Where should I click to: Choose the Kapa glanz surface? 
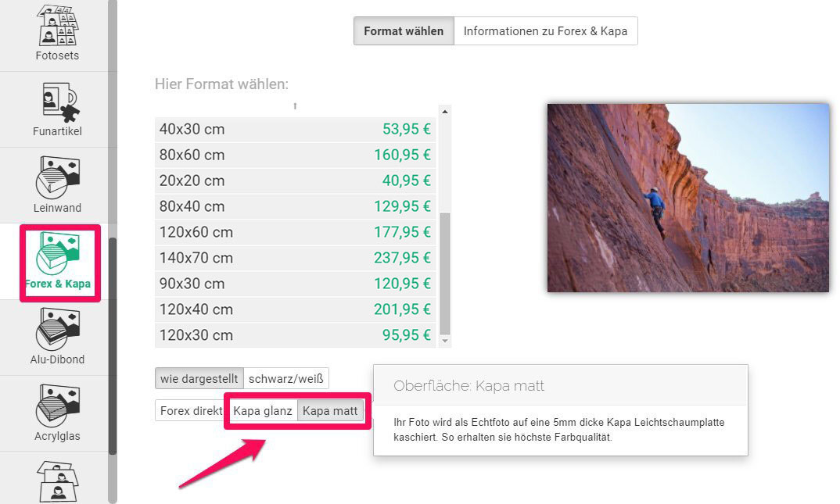[263, 411]
